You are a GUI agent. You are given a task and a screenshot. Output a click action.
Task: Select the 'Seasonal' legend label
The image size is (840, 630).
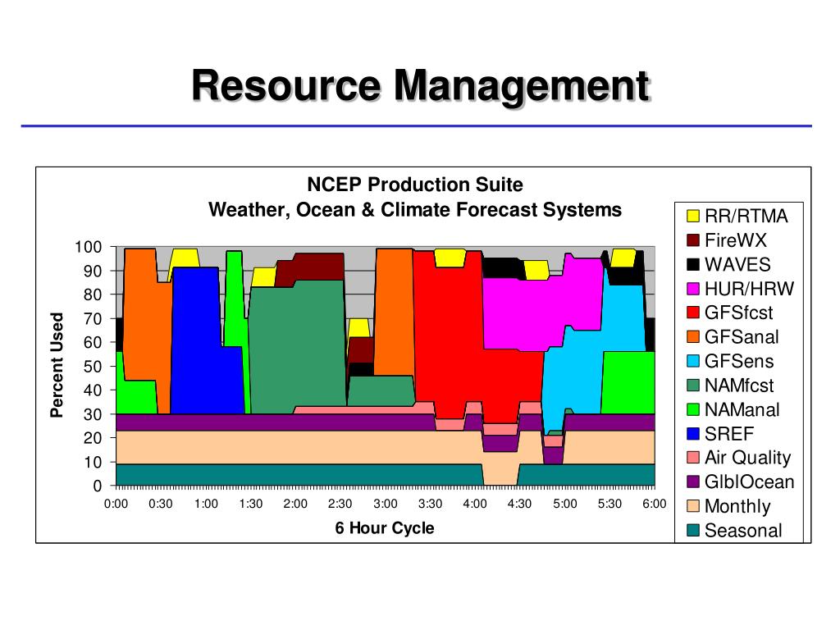pos(743,531)
